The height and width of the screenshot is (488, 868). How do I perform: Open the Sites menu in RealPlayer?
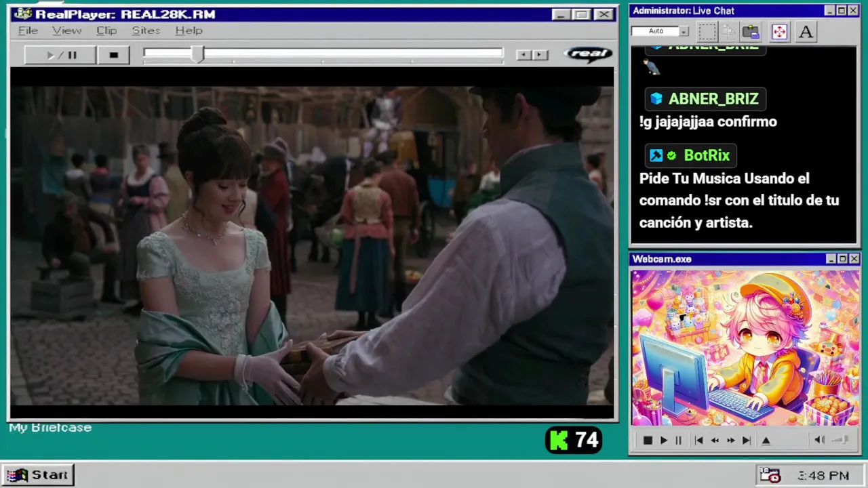coord(146,30)
